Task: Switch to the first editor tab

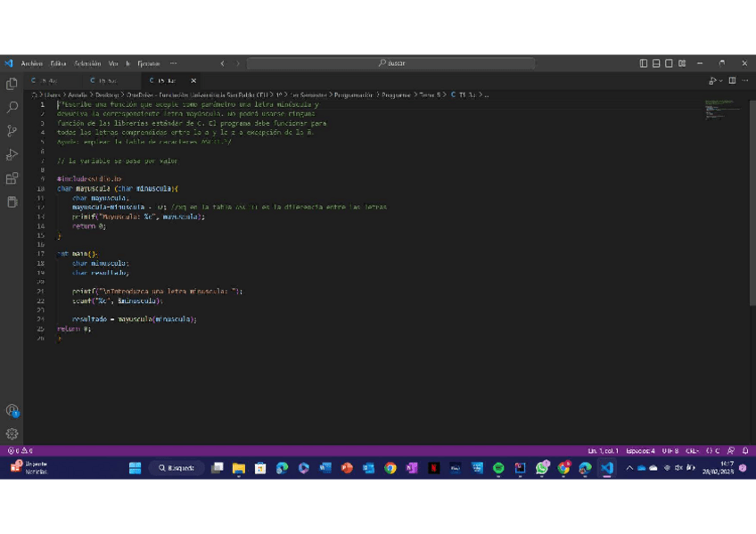Action: (46, 80)
